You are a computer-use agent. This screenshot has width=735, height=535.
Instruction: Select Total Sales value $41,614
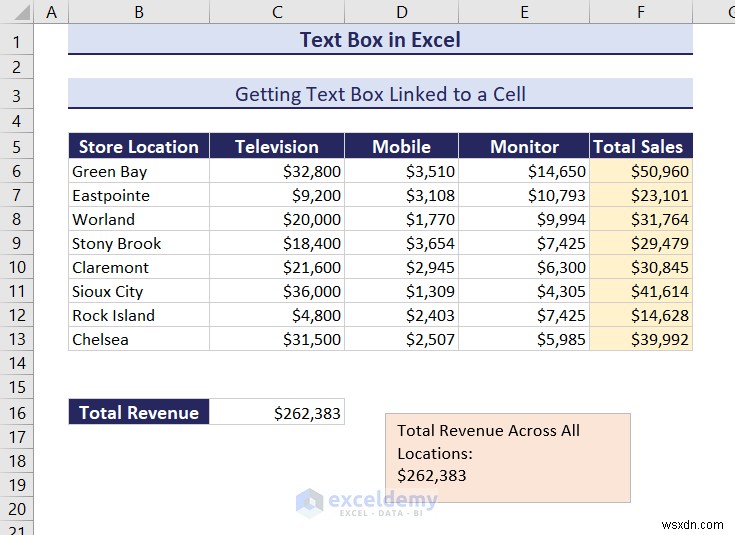click(641, 291)
